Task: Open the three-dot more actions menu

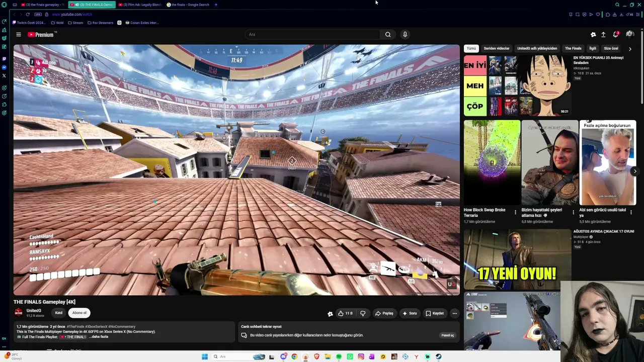Action: [454, 313]
